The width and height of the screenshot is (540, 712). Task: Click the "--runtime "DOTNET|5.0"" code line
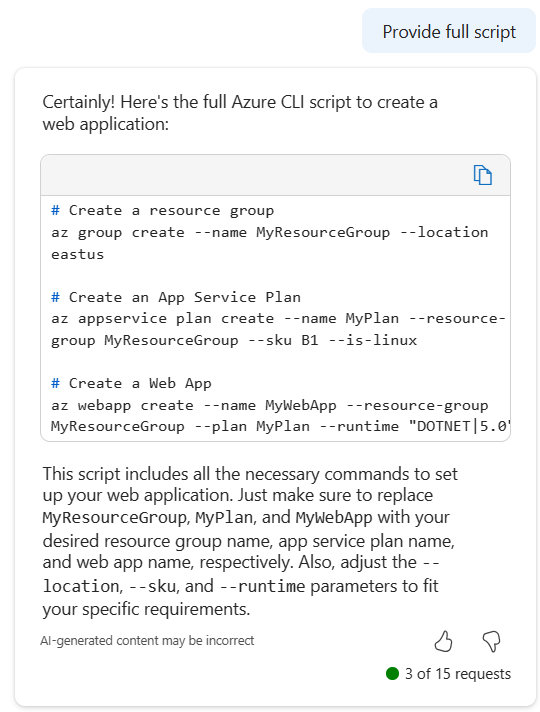(x=281, y=426)
